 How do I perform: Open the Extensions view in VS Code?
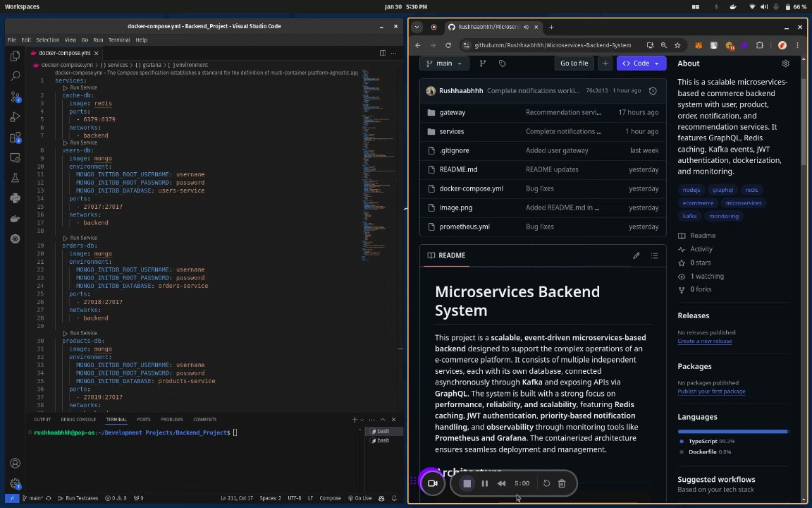point(15,138)
